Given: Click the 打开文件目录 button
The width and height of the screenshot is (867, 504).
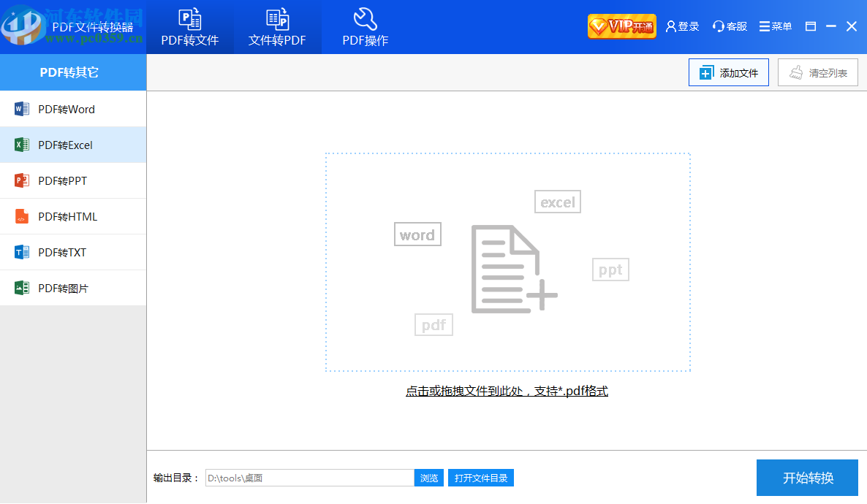Looking at the screenshot, I should (x=480, y=478).
